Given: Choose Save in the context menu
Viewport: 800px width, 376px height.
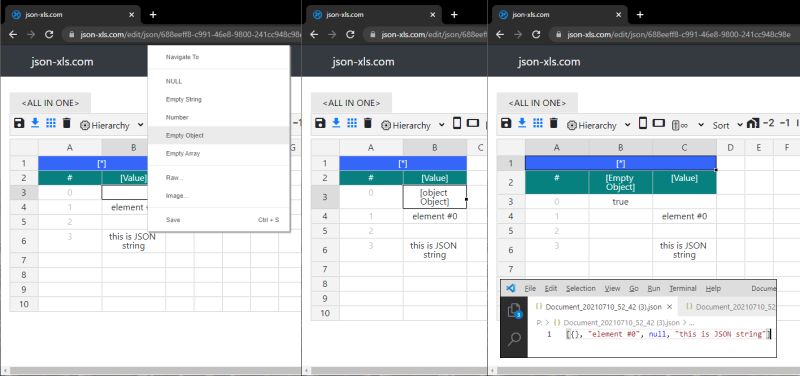Looking at the screenshot, I should 219,220.
